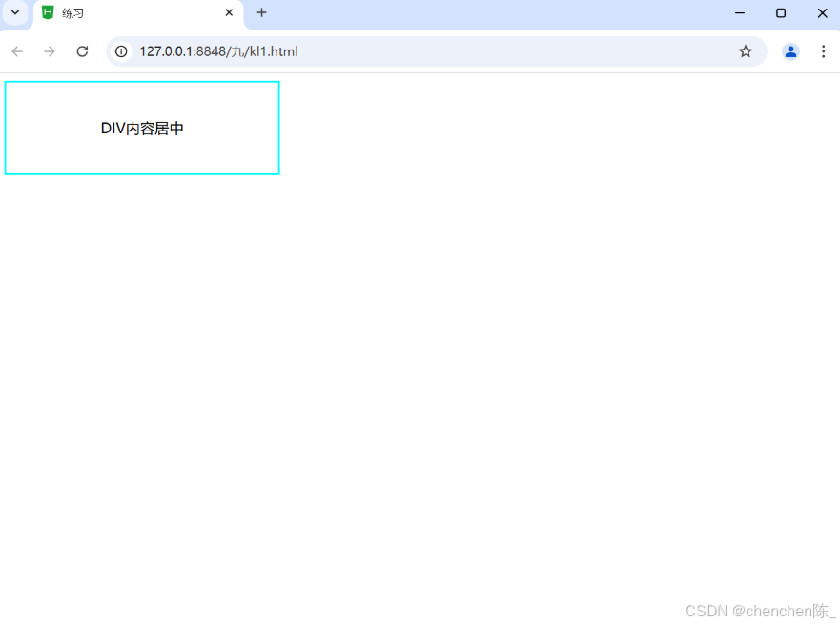Click inside the cyan DIV内容居中 box

[141, 128]
